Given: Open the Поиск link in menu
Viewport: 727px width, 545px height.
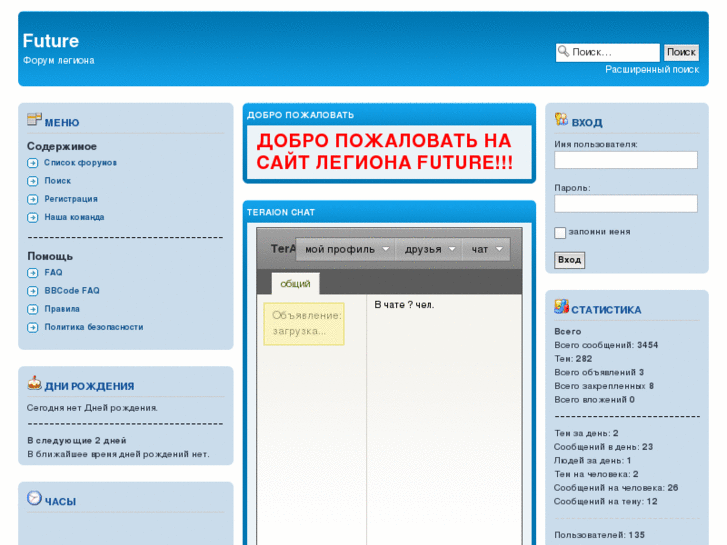Looking at the screenshot, I should coord(57,181).
